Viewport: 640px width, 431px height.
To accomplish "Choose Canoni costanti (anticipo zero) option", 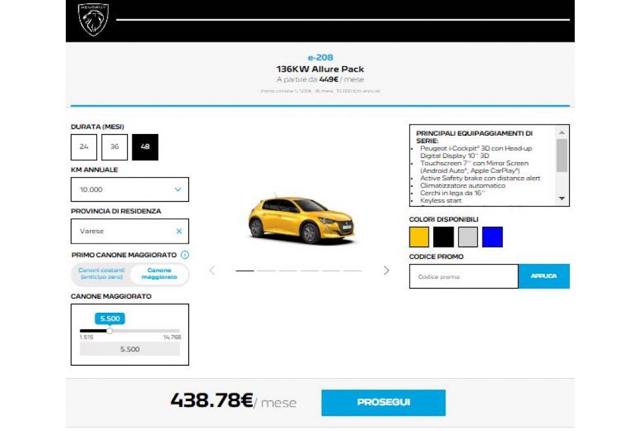I will tap(101, 274).
